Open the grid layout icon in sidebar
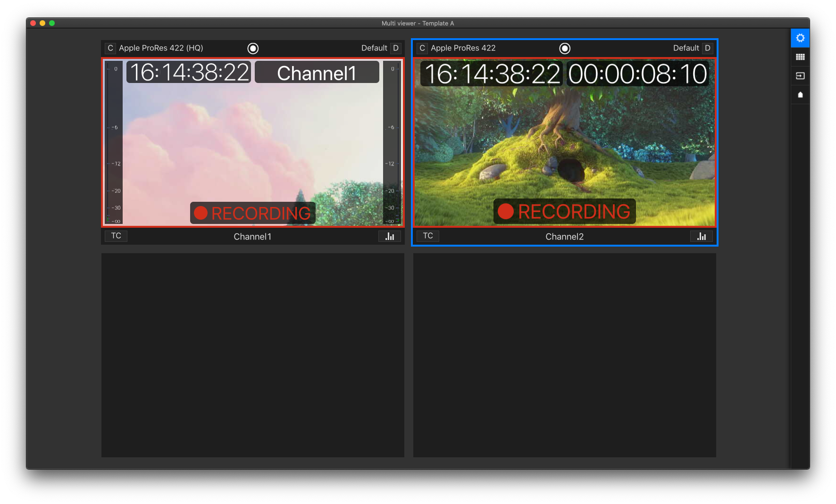Viewport: 836px width, 504px height. pyautogui.click(x=800, y=57)
